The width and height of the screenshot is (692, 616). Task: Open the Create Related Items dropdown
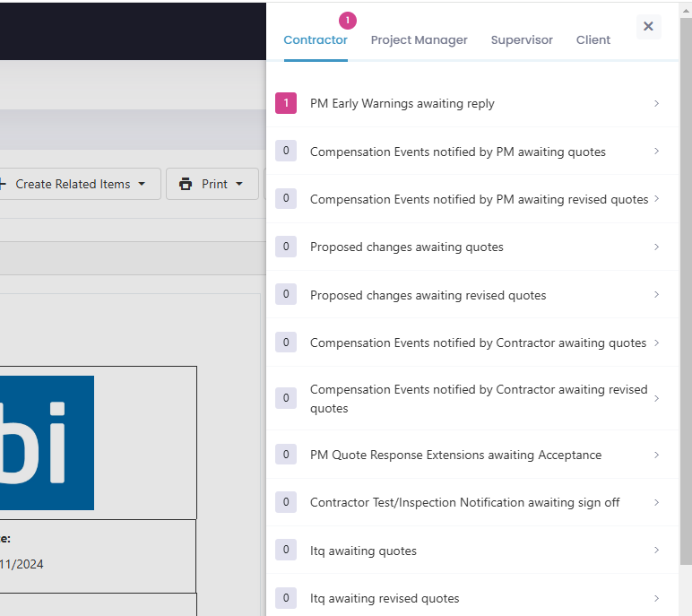79,184
